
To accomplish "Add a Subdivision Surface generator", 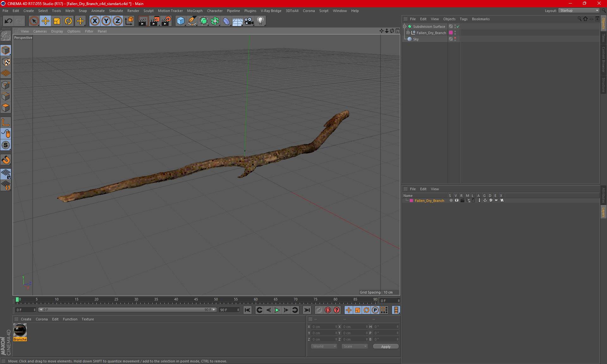I will coord(204,21).
